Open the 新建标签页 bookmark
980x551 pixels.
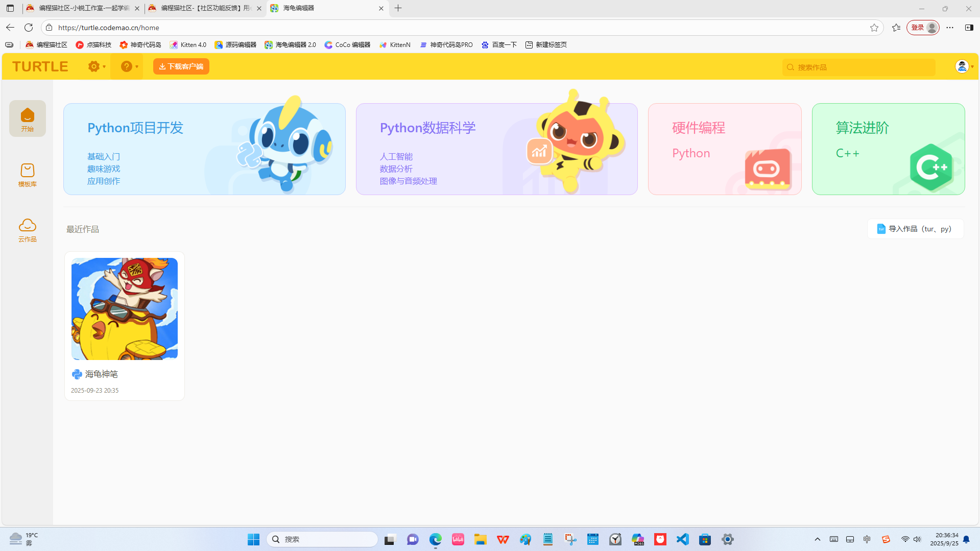pyautogui.click(x=546, y=45)
